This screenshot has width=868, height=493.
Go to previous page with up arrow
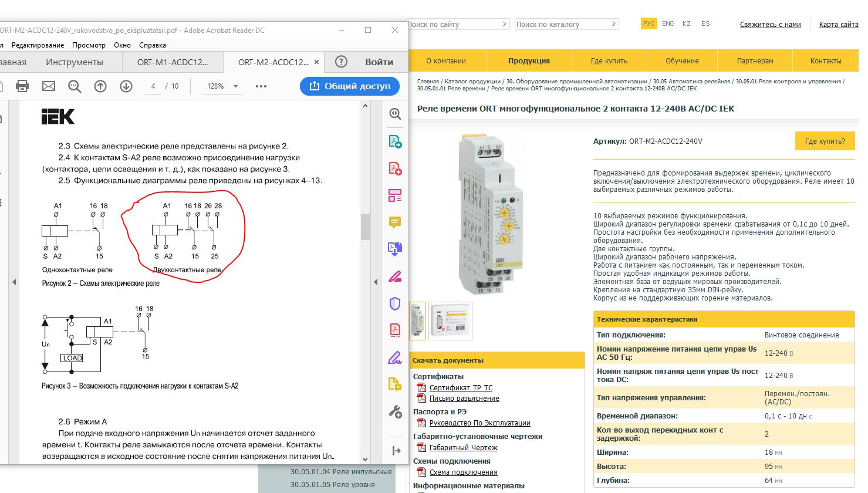coord(100,86)
